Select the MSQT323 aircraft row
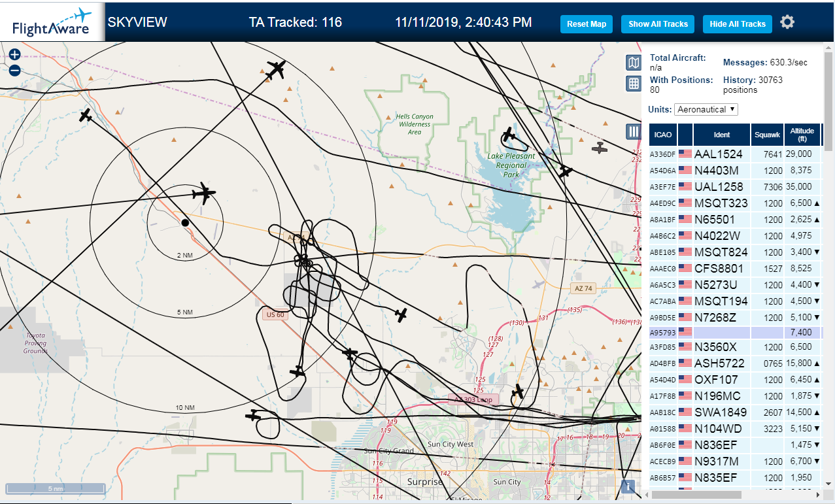This screenshot has width=835, height=504. point(736,203)
